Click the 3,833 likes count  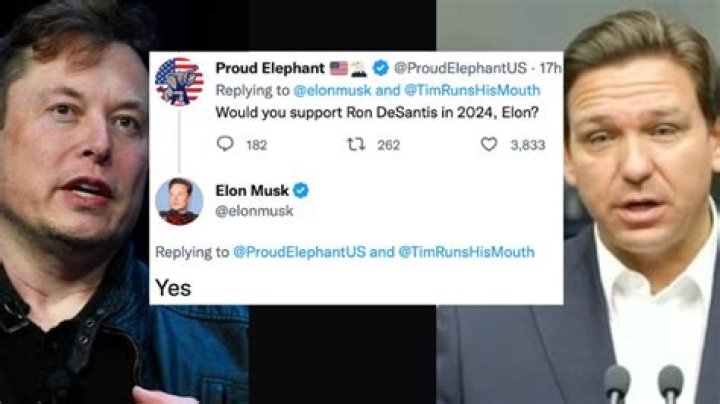(527, 145)
